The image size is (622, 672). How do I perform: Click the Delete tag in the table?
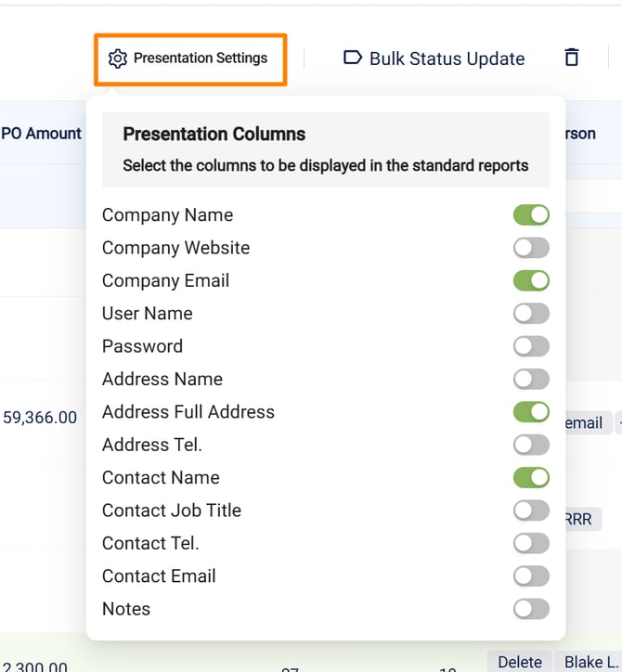point(519,661)
